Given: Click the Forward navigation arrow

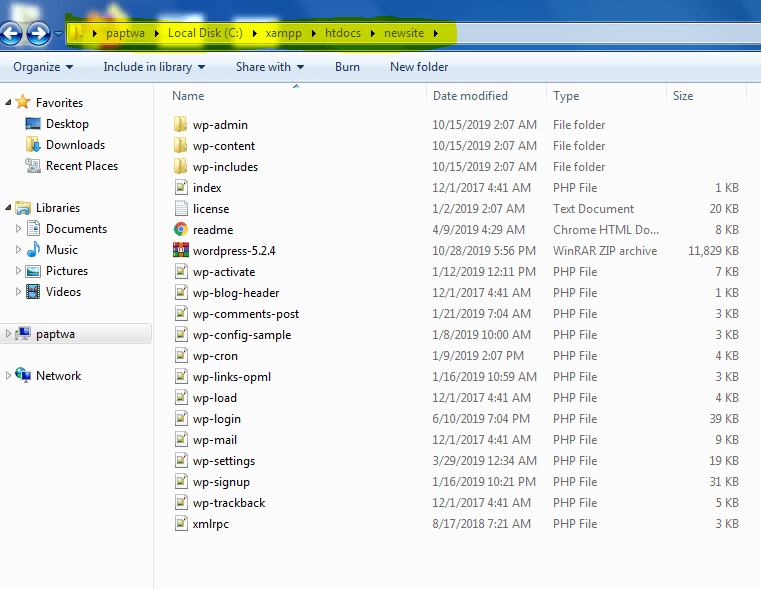Looking at the screenshot, I should [x=38, y=33].
